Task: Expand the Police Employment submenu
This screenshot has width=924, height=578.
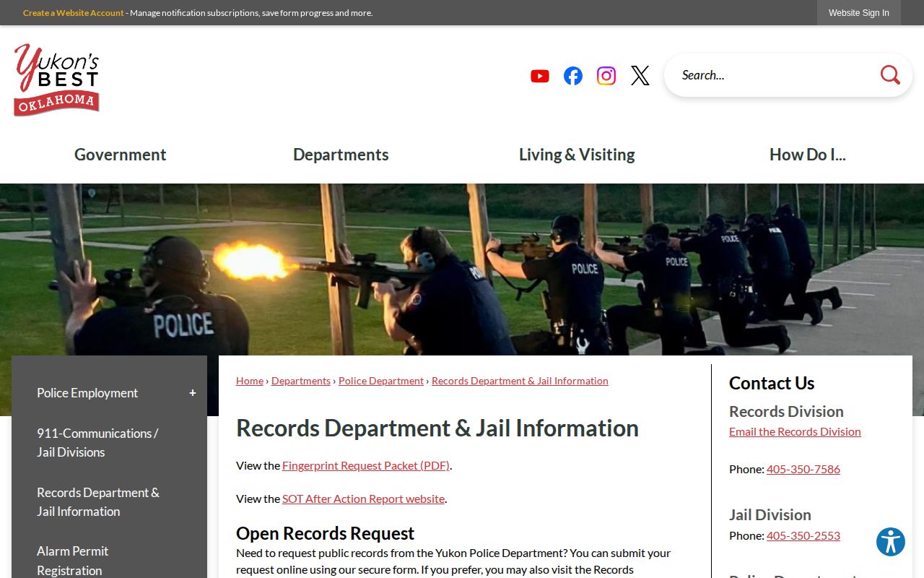Action: [x=193, y=393]
